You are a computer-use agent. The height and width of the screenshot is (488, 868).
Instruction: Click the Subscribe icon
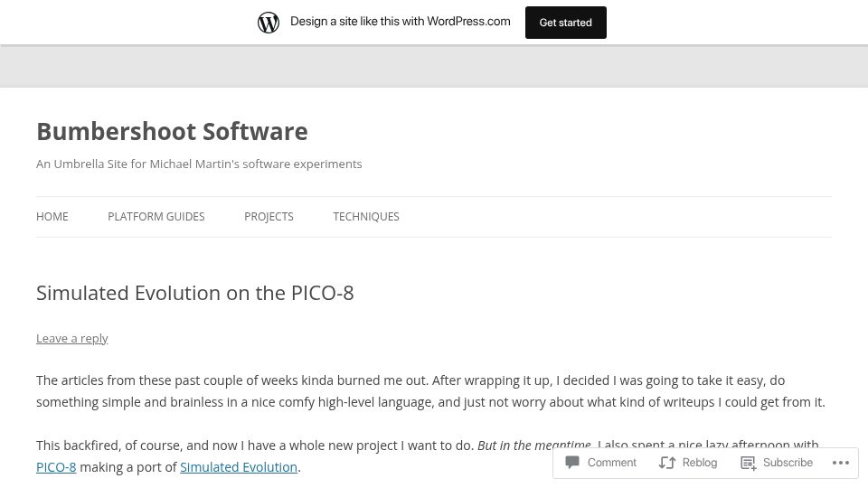pyautogui.click(x=749, y=463)
